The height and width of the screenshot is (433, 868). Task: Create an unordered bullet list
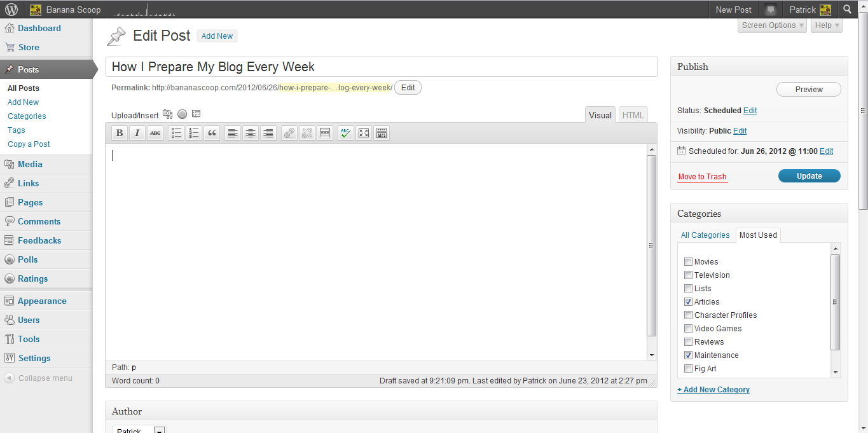coord(176,133)
